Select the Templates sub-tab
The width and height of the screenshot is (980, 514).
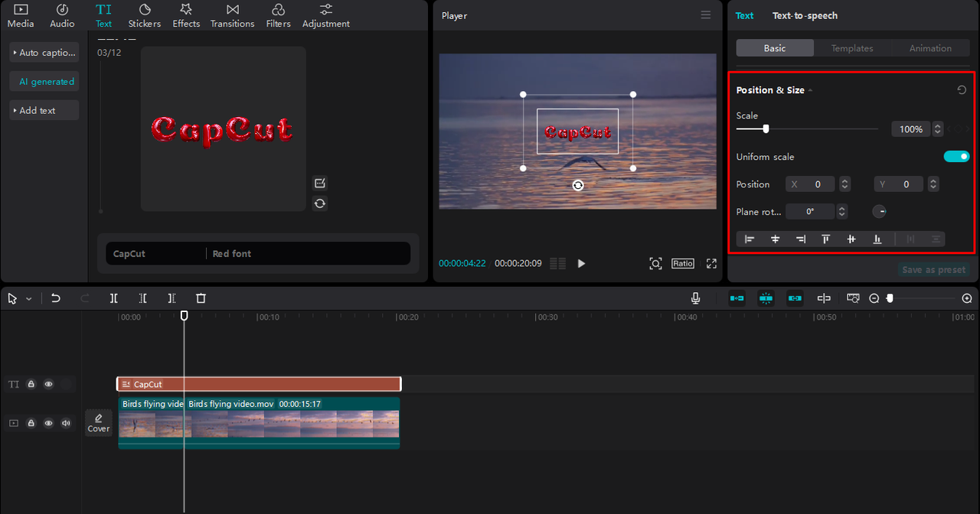coord(852,48)
